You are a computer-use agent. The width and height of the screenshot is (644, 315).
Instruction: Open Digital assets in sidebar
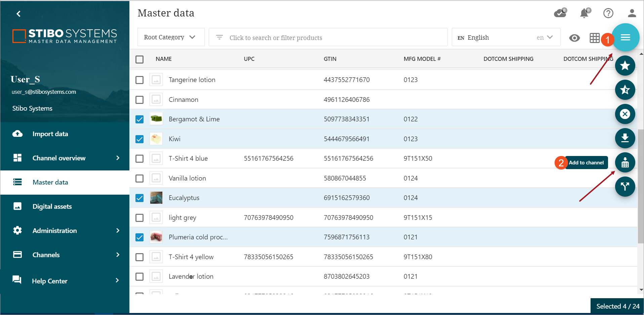[x=52, y=206]
